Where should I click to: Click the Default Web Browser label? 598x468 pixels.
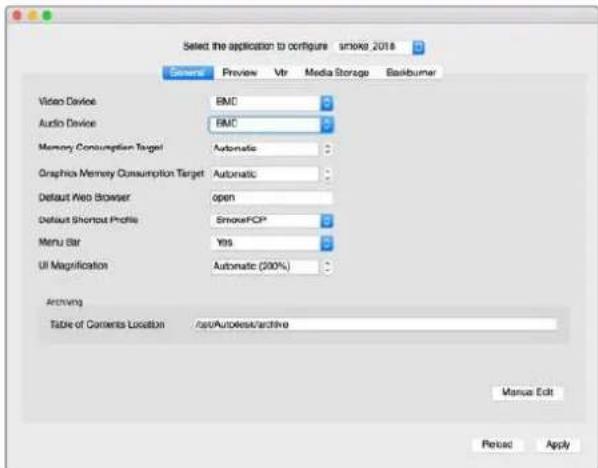coord(84,197)
